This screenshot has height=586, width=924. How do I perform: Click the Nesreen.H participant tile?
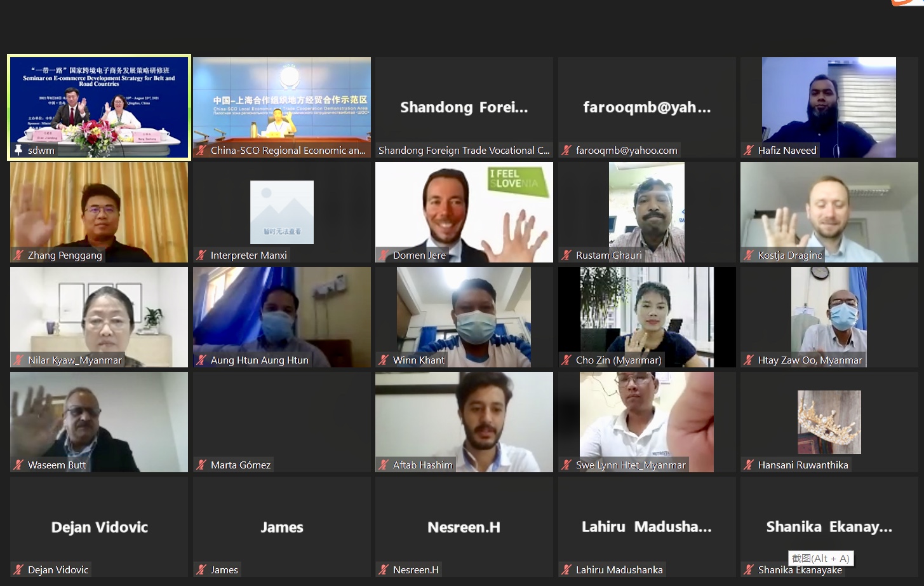[x=464, y=527]
